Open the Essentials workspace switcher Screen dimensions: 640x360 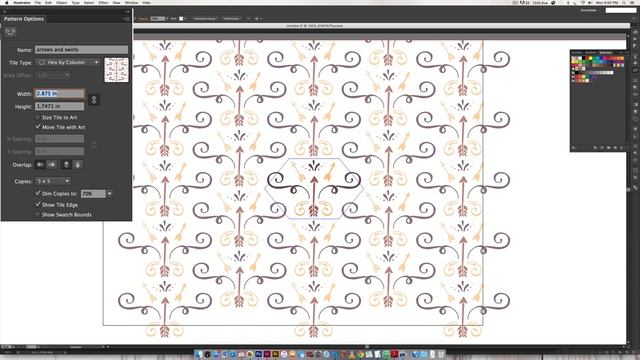(x=590, y=10)
